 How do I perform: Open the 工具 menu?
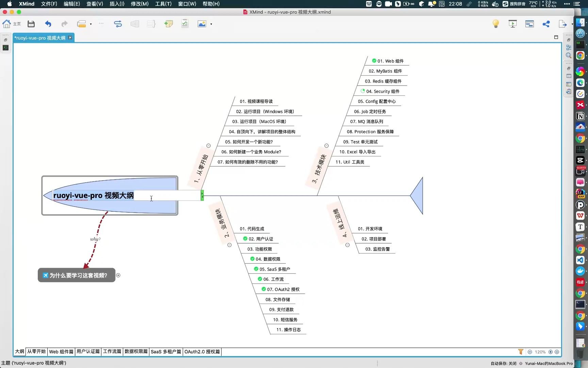[x=163, y=4]
